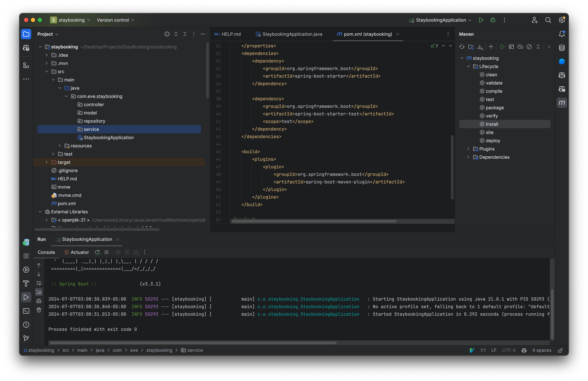Run the Maven install lifecycle goal
The width and height of the screenshot is (588, 381).
pyautogui.click(x=492, y=124)
